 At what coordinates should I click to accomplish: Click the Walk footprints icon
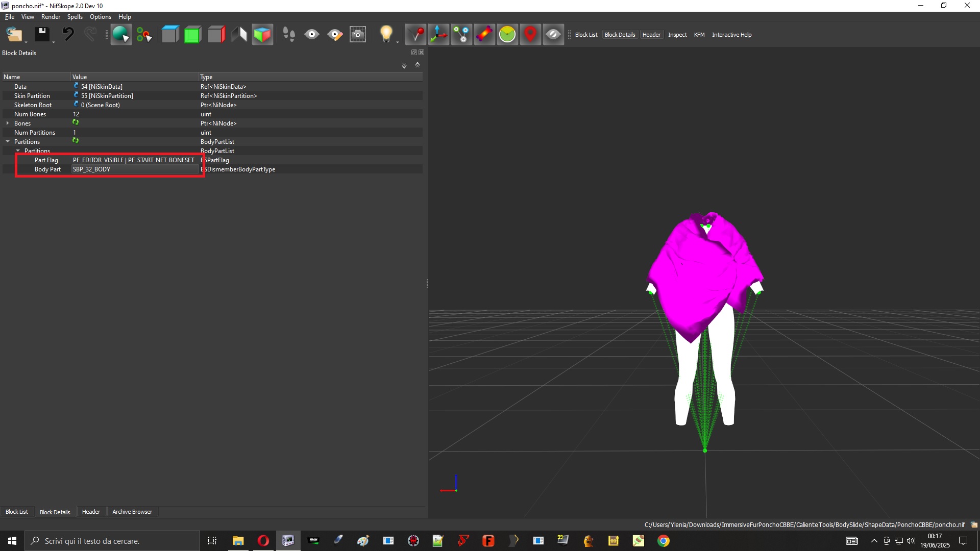289,35
